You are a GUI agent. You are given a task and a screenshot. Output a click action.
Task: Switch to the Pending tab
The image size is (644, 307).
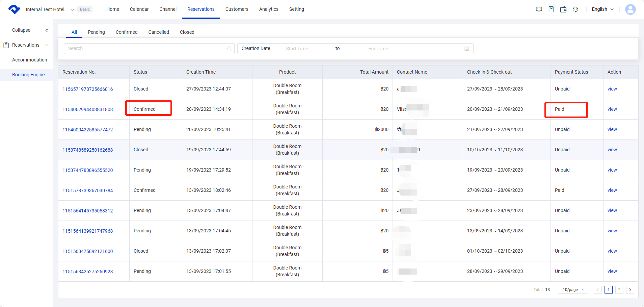96,32
